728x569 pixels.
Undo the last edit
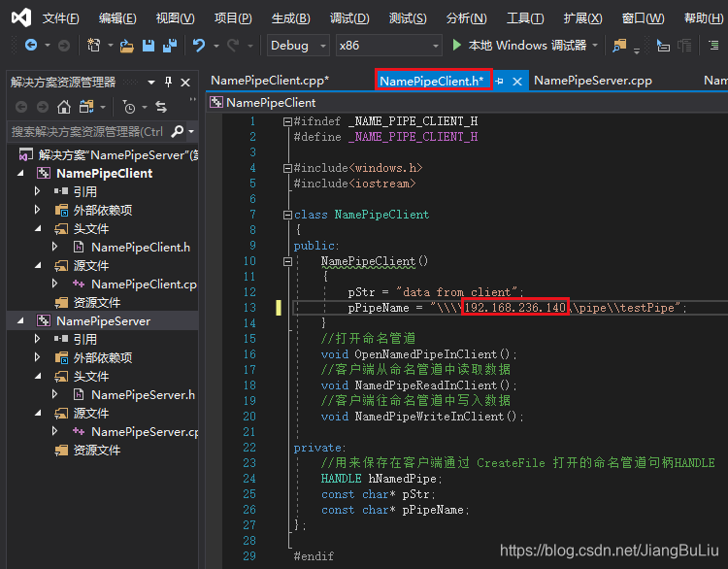coord(199,45)
